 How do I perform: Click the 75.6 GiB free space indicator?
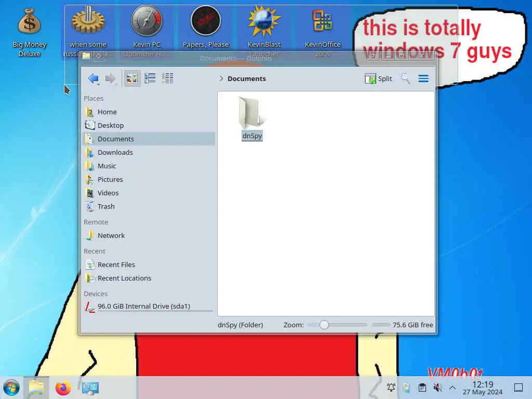[403, 325]
